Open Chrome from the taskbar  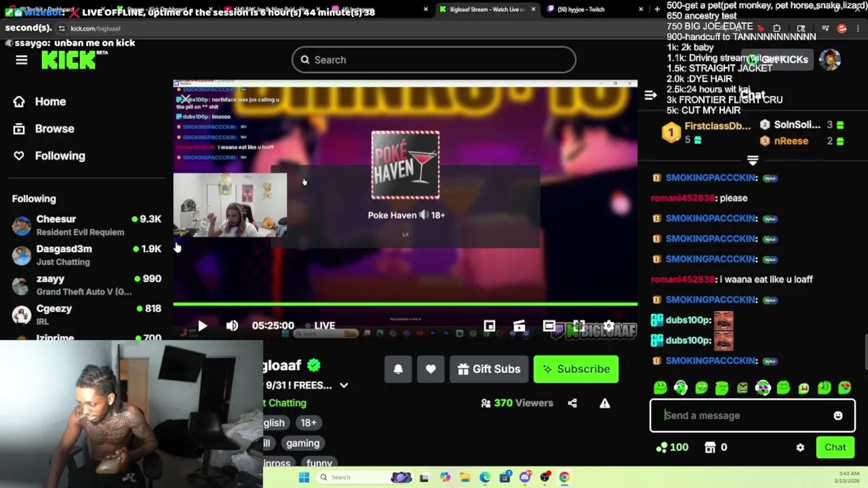[564, 477]
